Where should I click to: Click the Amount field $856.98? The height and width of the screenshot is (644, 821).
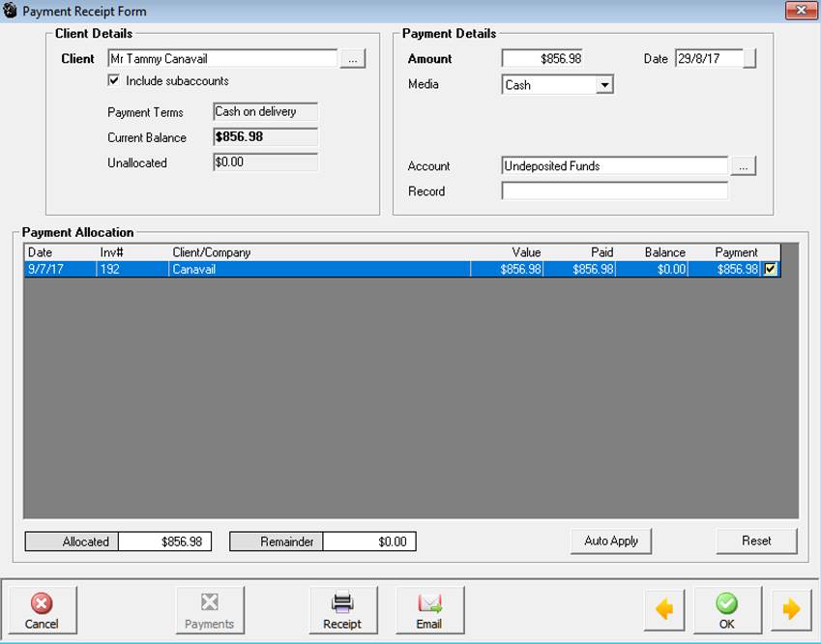(542, 59)
